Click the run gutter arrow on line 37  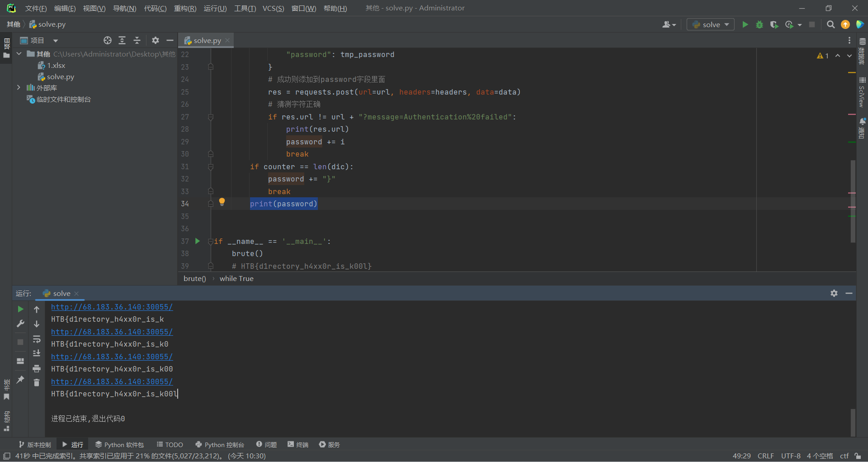pyautogui.click(x=198, y=241)
